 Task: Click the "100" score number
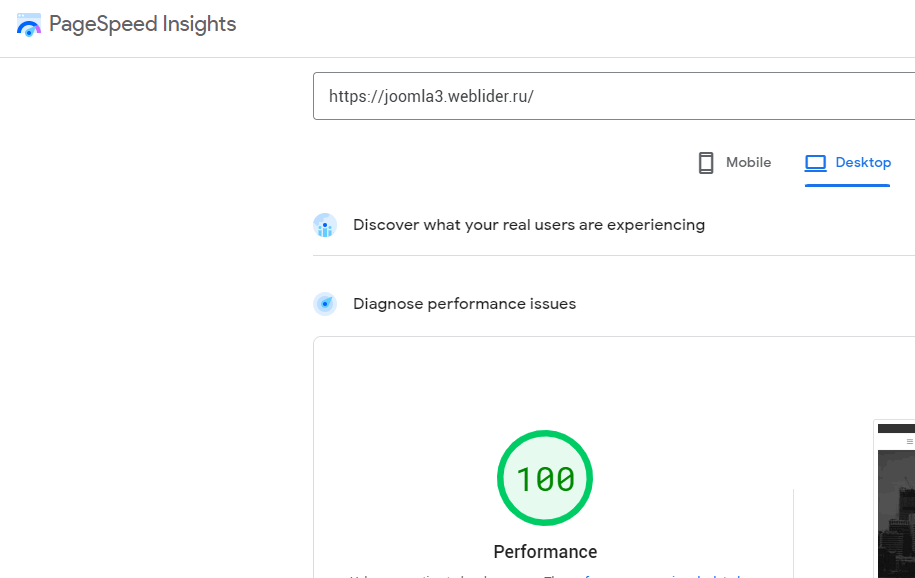[x=545, y=480]
